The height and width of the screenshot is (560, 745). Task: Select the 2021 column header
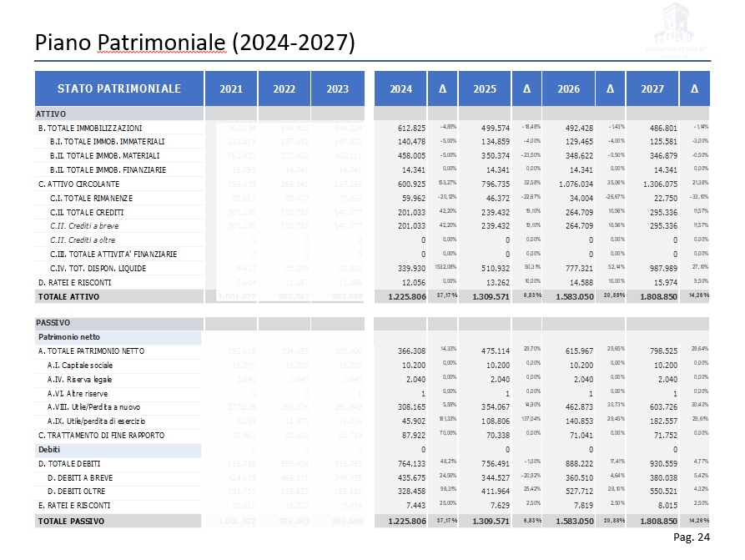231,89
